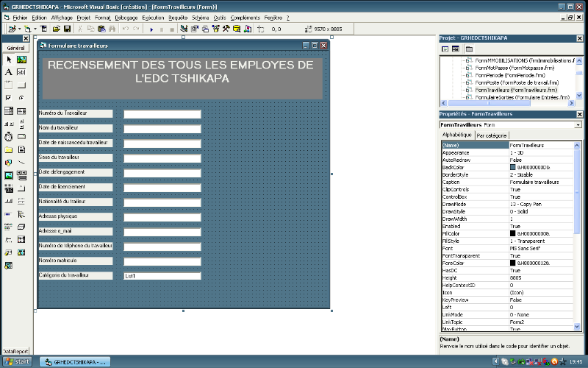Viewport: 588px width, 368px height.
Task: Open the Débogage menu
Action: coord(126,17)
